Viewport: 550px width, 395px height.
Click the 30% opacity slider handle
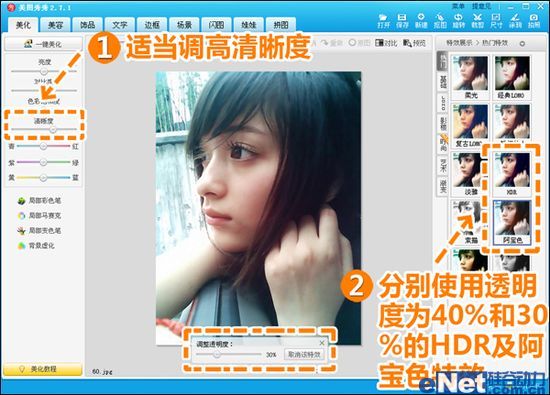[217, 355]
